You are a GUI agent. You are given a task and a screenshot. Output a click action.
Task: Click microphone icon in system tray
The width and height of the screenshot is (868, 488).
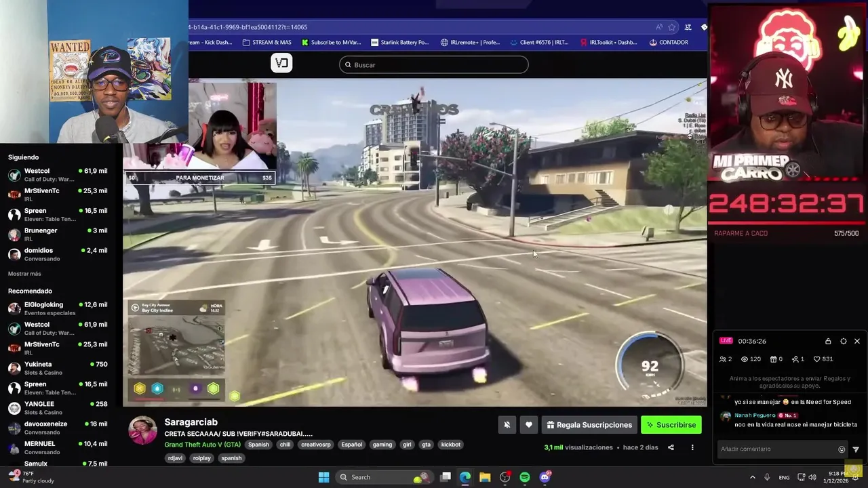(x=767, y=477)
